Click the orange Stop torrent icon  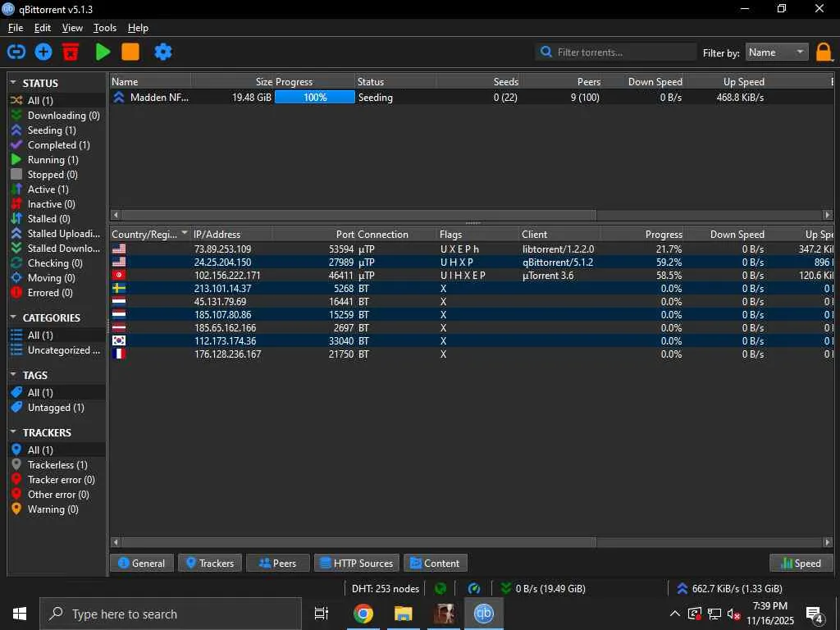tap(130, 52)
